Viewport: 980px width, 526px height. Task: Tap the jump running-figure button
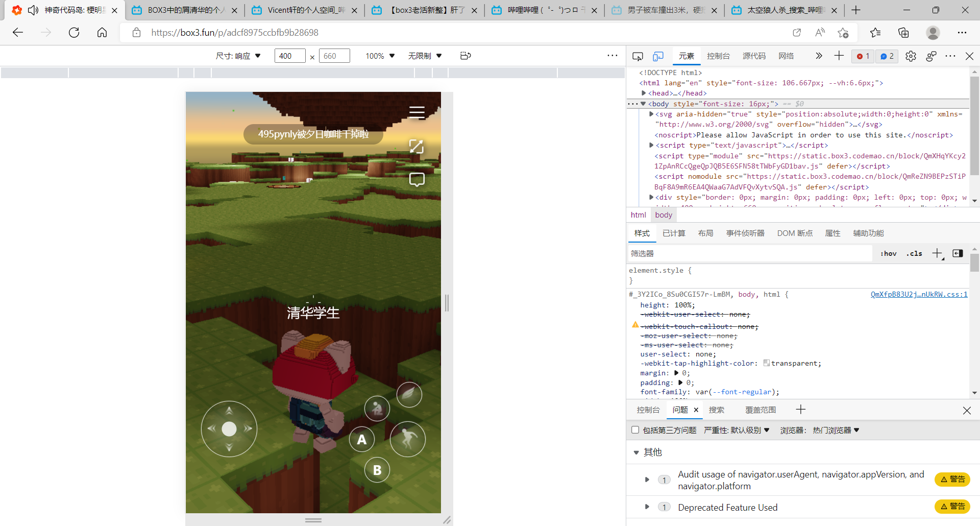coord(408,439)
